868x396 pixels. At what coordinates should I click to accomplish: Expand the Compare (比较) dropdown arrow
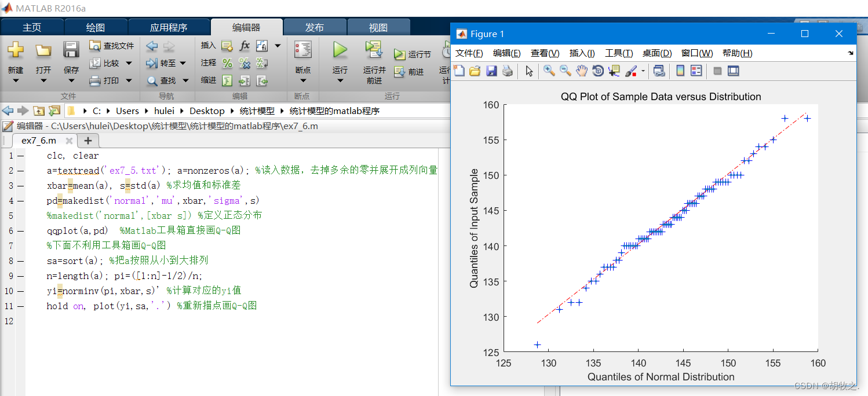click(x=129, y=64)
